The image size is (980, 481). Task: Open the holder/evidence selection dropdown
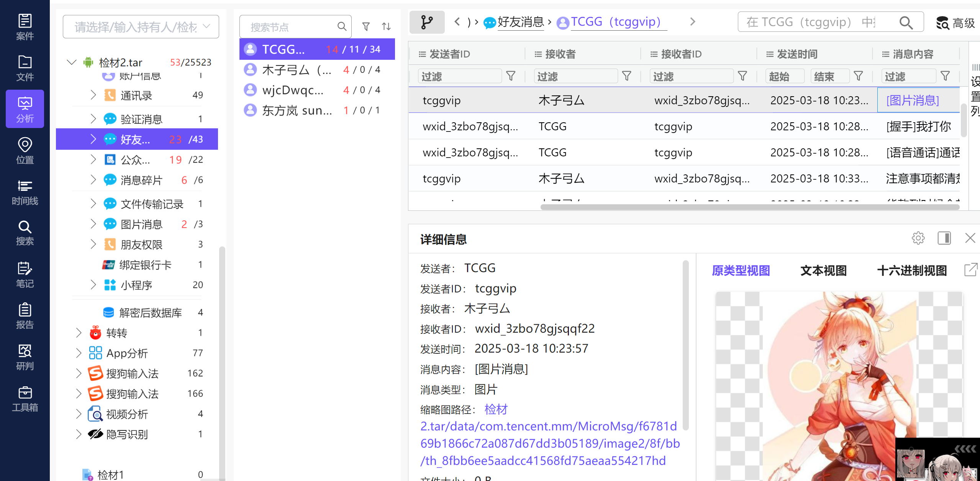tap(141, 27)
